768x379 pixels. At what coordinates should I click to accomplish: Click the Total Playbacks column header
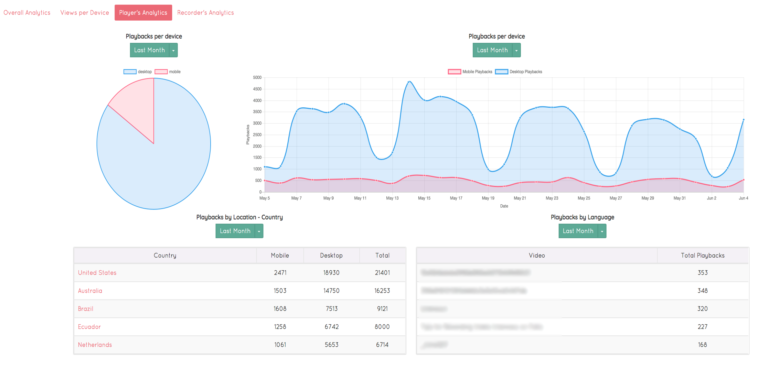point(703,256)
